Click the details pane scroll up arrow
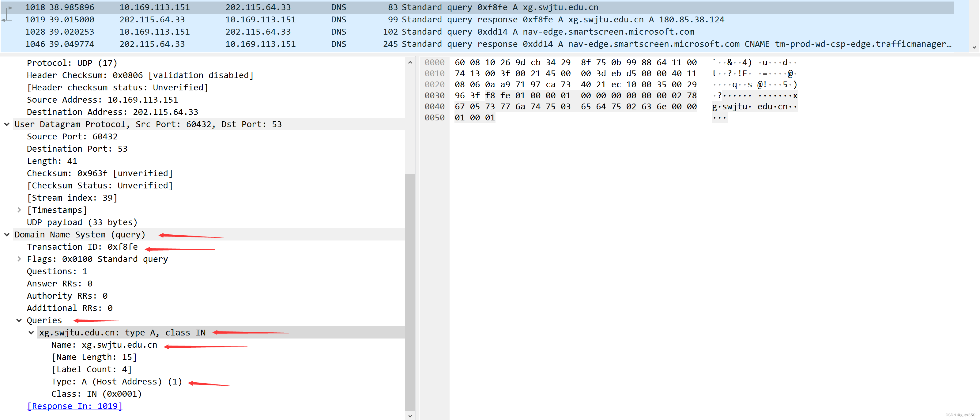Viewport: 980px width, 420px height. tap(410, 62)
